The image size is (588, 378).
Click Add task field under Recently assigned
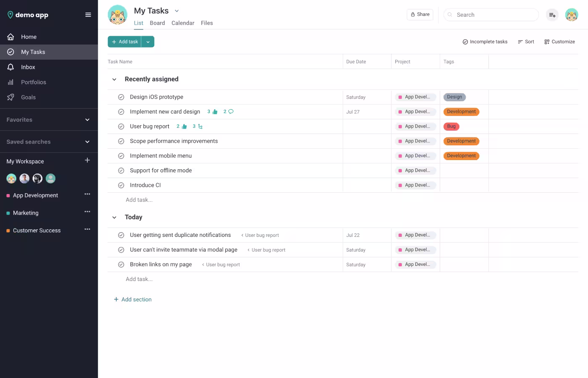coord(139,200)
